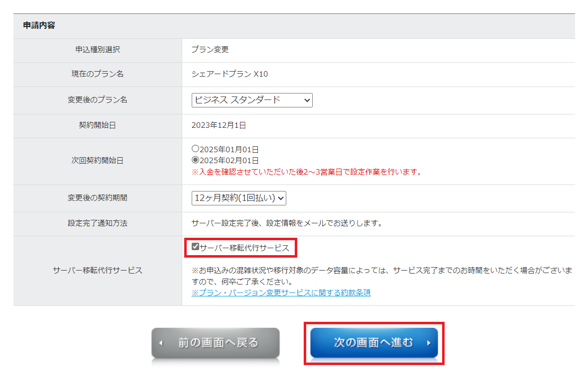
Task: Uncheck the サーバー移転代行サービス checkbox
Action: click(x=195, y=247)
